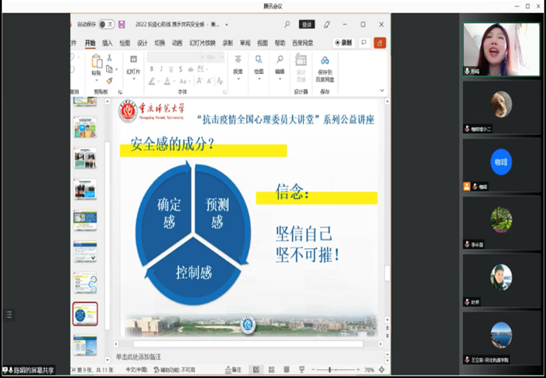Click the New Slide (幻灯片) icon
This screenshot has width=546, height=378.
point(133,59)
